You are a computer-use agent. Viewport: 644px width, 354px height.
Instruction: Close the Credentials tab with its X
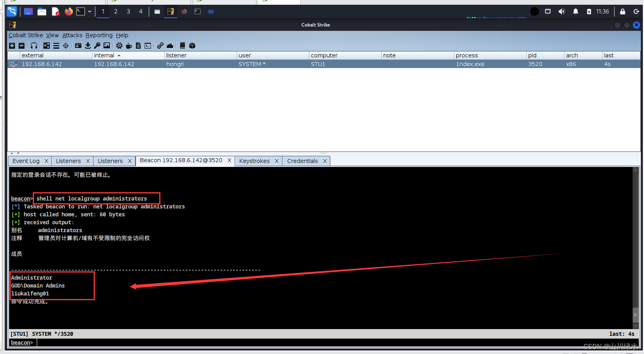(325, 161)
